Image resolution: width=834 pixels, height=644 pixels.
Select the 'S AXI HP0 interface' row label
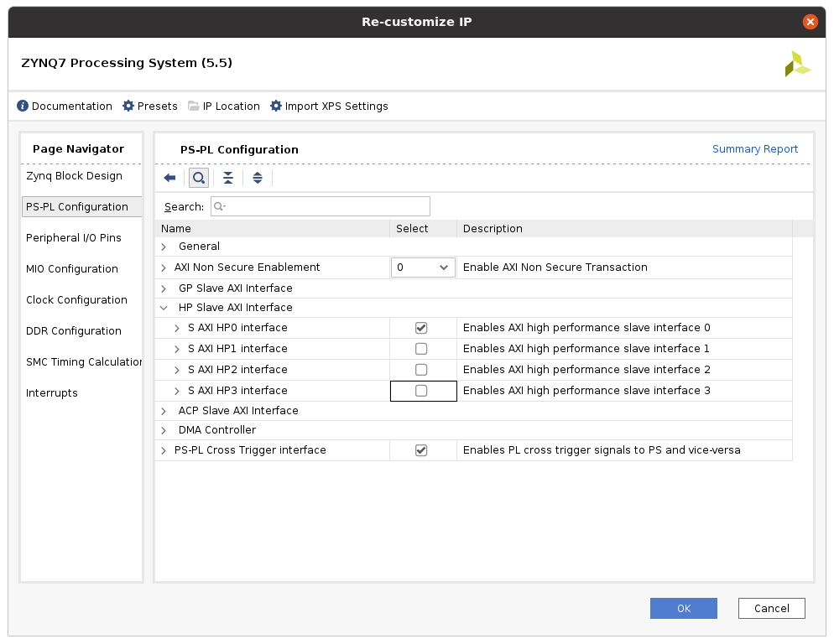click(x=237, y=328)
